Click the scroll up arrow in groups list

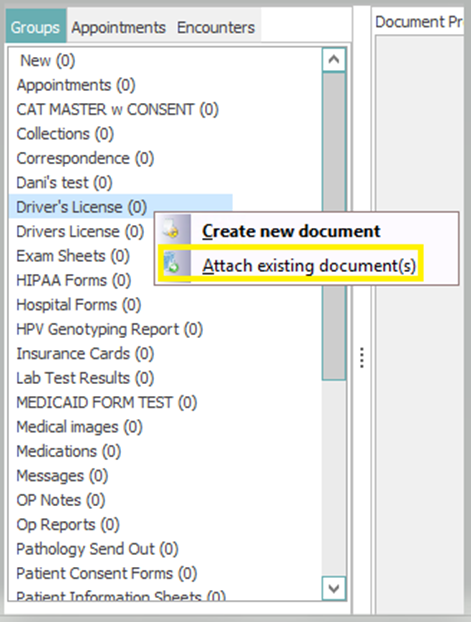[x=334, y=60]
